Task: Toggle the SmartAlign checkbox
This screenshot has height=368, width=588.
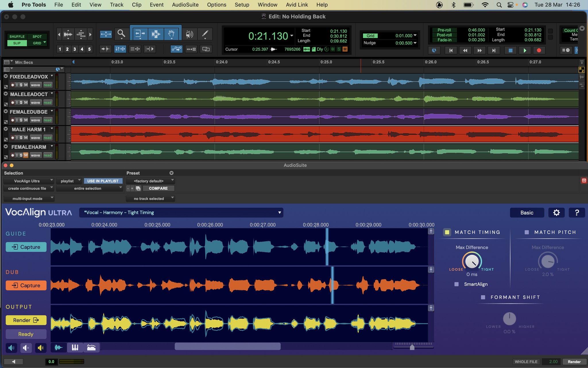Action: pyautogui.click(x=457, y=284)
